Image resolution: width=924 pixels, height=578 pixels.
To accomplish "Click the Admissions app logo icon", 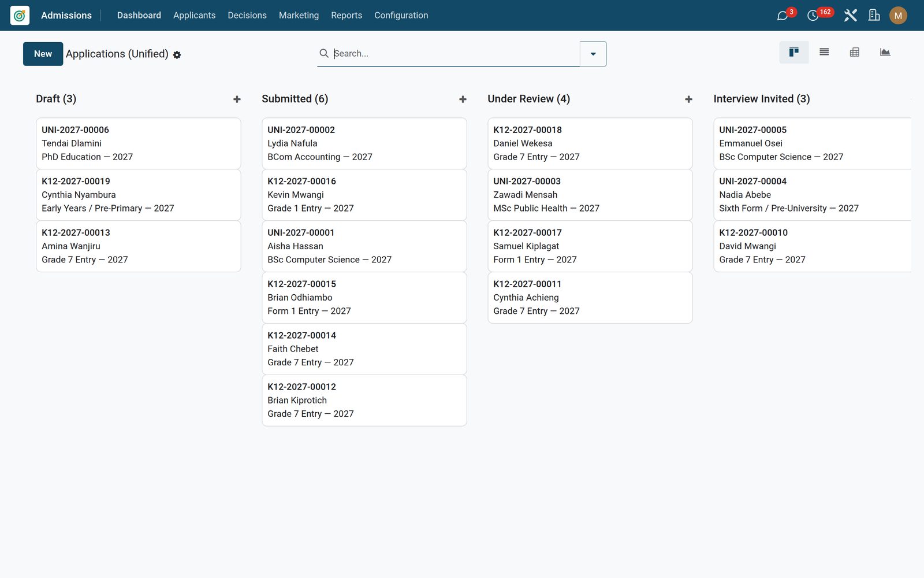I will coord(20,16).
